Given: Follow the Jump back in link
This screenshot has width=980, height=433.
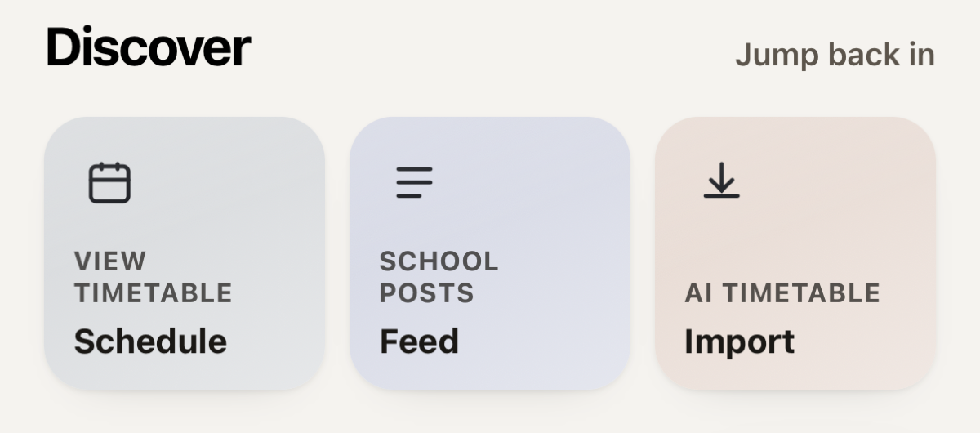Looking at the screenshot, I should (x=835, y=55).
